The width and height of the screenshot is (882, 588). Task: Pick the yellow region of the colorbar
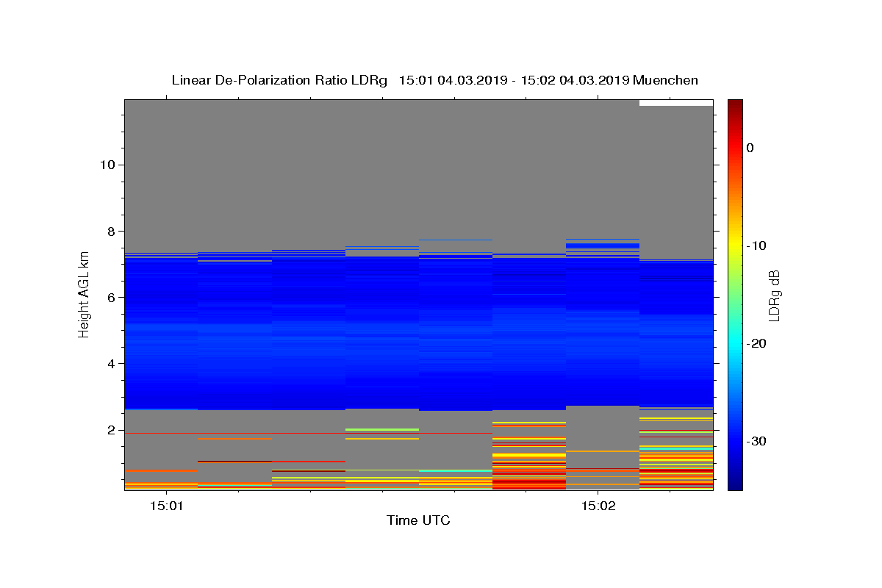click(735, 245)
